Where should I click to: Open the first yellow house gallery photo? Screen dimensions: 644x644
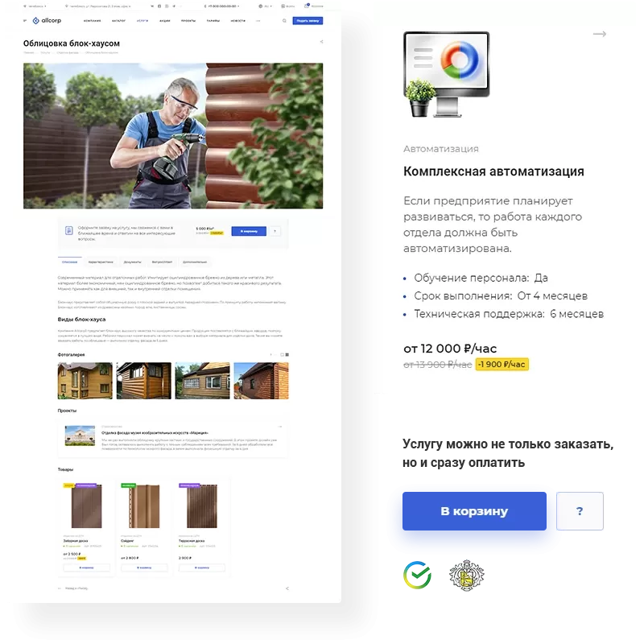[85, 381]
